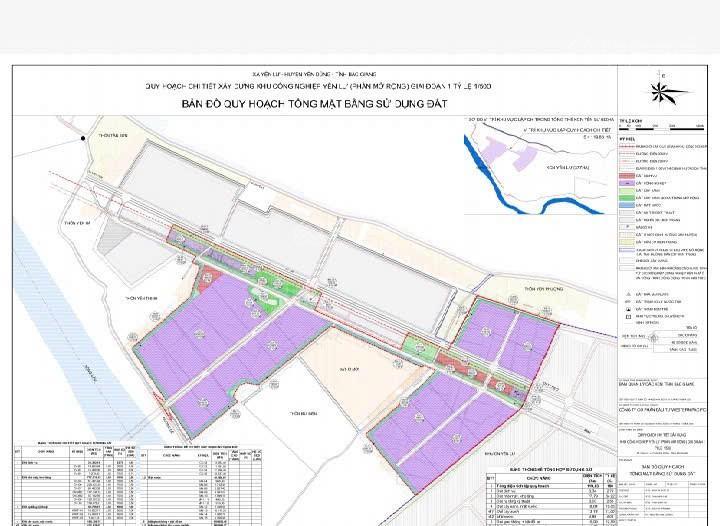Click the green park area with white pond shape
Image resolution: width=720 pixels, height=526 pixels.
[266, 299]
